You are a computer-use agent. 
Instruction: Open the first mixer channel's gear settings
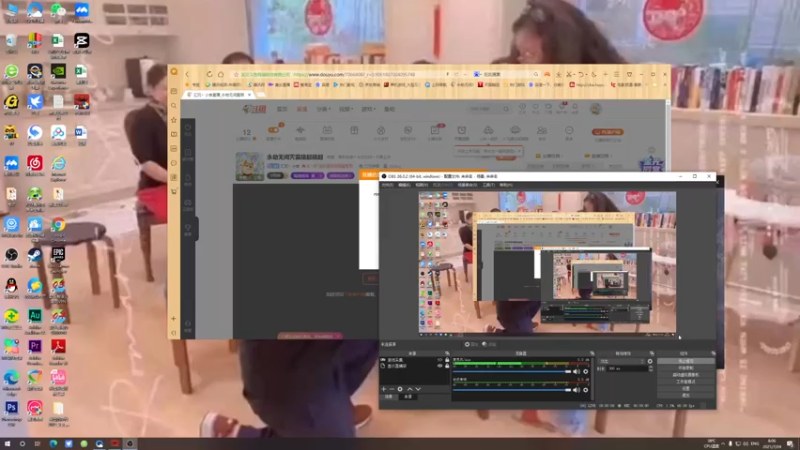tap(586, 371)
